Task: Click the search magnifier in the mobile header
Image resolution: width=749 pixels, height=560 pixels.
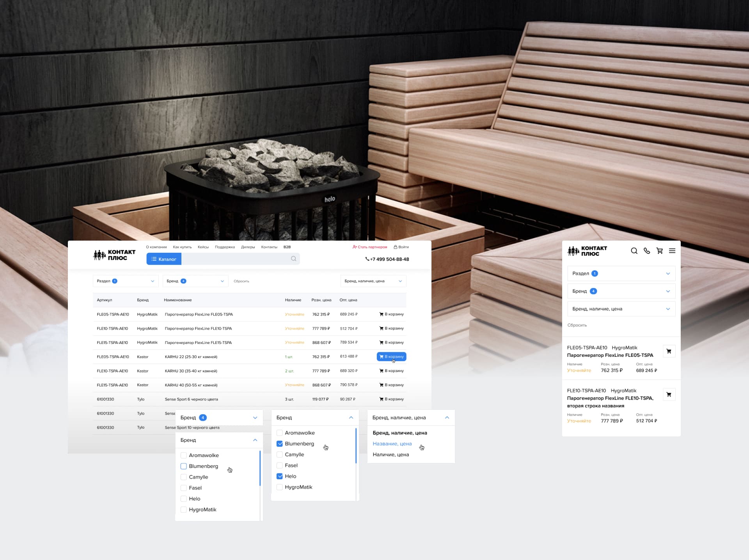Action: tap(634, 251)
